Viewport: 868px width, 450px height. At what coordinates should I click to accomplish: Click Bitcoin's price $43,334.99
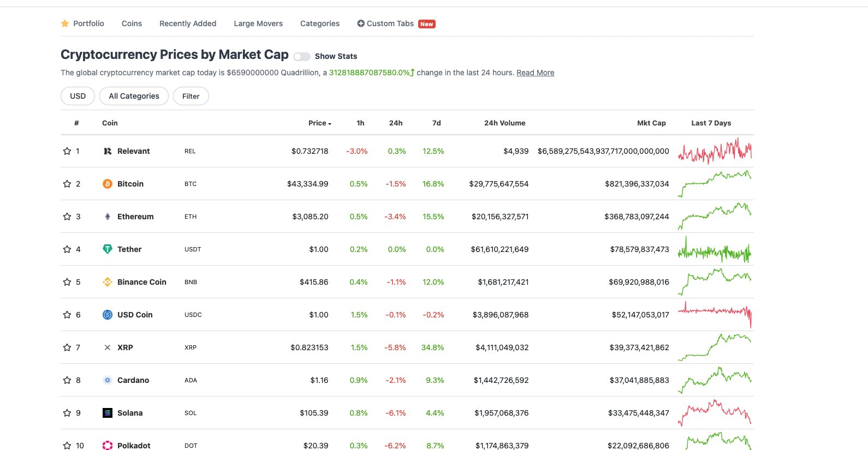coord(308,184)
